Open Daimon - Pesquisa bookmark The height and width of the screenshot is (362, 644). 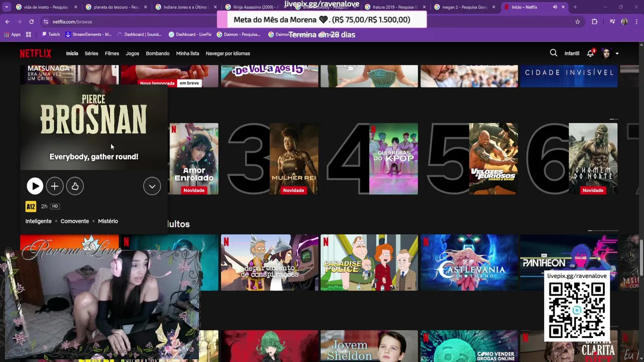point(238,34)
